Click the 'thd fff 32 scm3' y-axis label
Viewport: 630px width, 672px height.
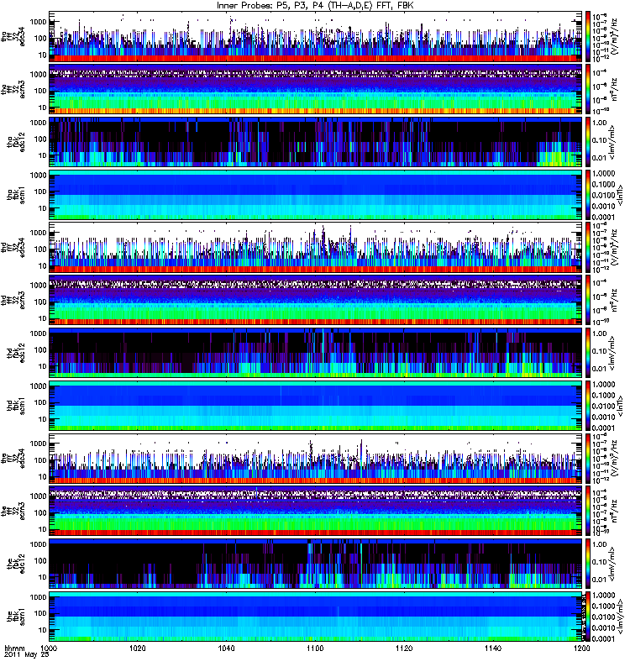tap(13, 300)
